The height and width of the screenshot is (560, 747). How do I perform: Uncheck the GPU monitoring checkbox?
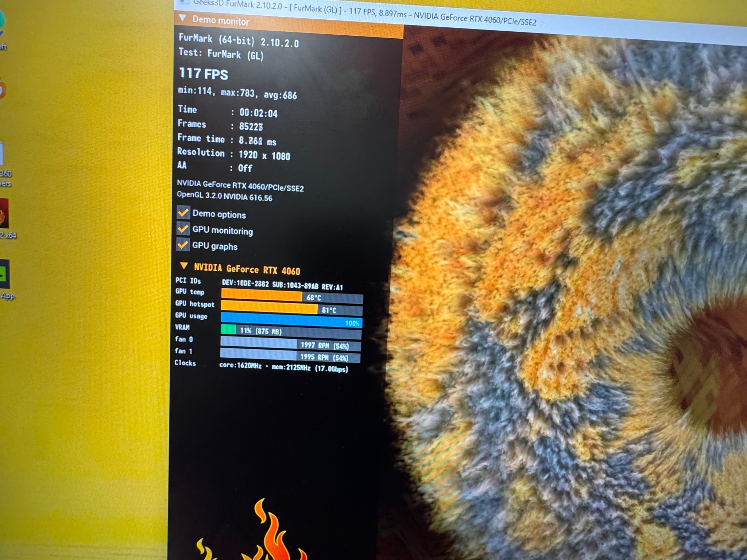pyautogui.click(x=183, y=229)
